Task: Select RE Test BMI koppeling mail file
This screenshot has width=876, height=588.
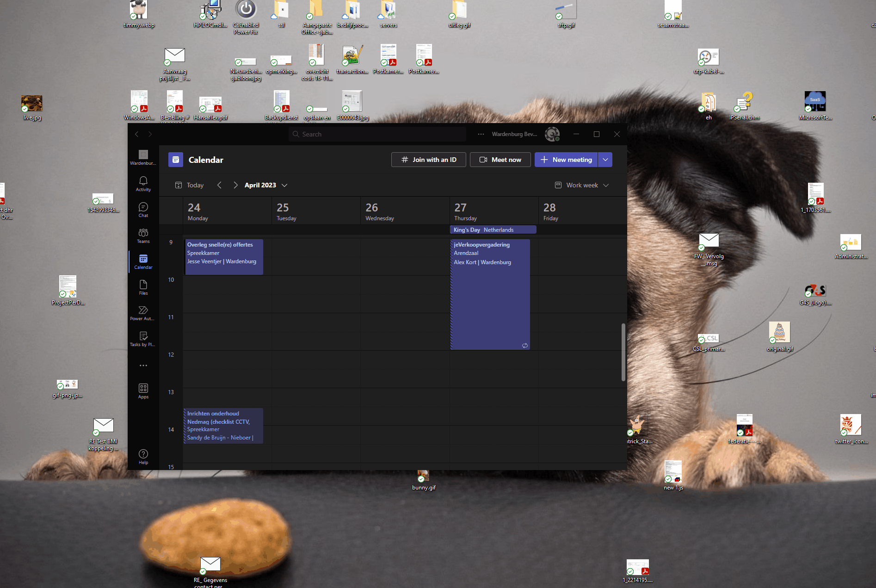Action: point(103,434)
